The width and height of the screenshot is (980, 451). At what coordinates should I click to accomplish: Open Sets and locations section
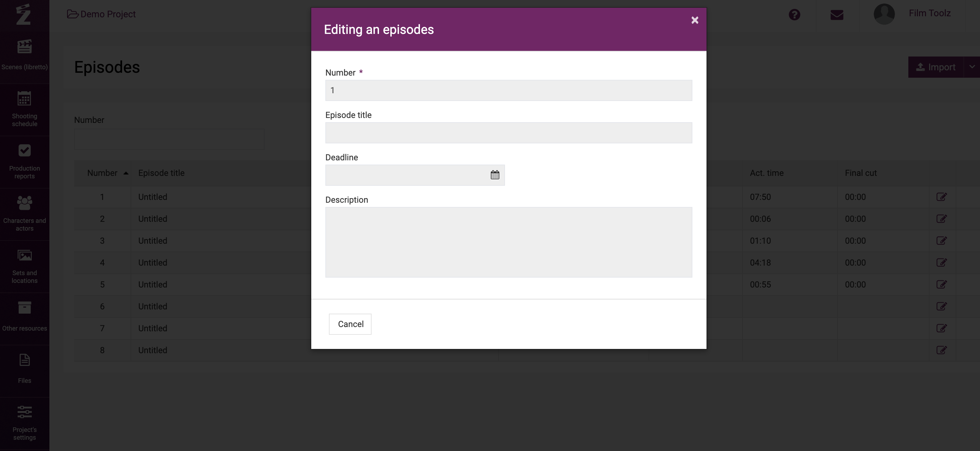[x=24, y=266]
